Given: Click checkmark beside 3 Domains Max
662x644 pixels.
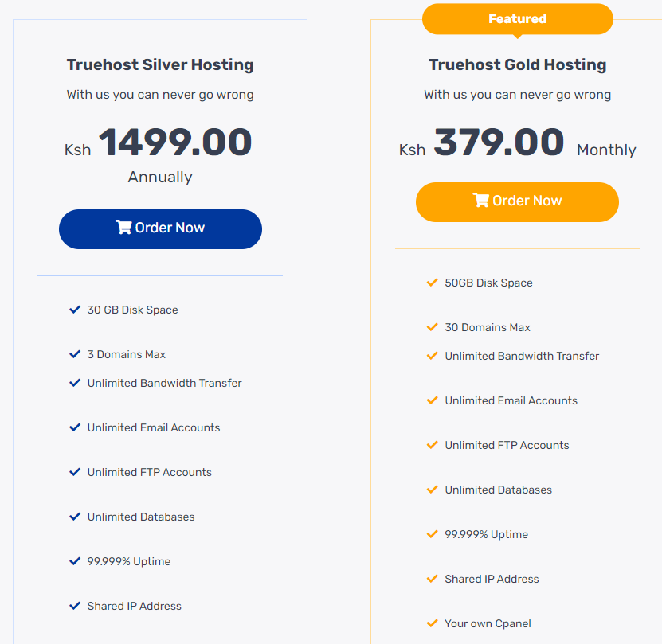Looking at the screenshot, I should pyautogui.click(x=75, y=354).
